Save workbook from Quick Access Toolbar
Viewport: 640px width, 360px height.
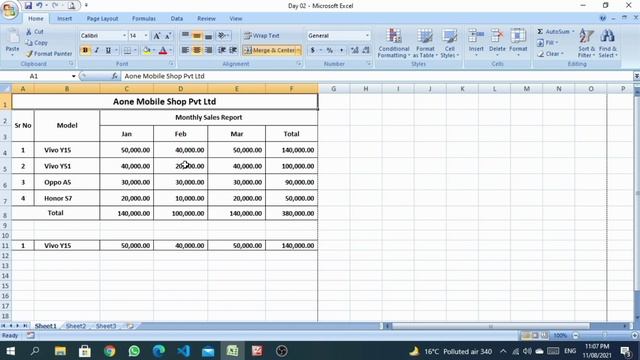pyautogui.click(x=28, y=5)
